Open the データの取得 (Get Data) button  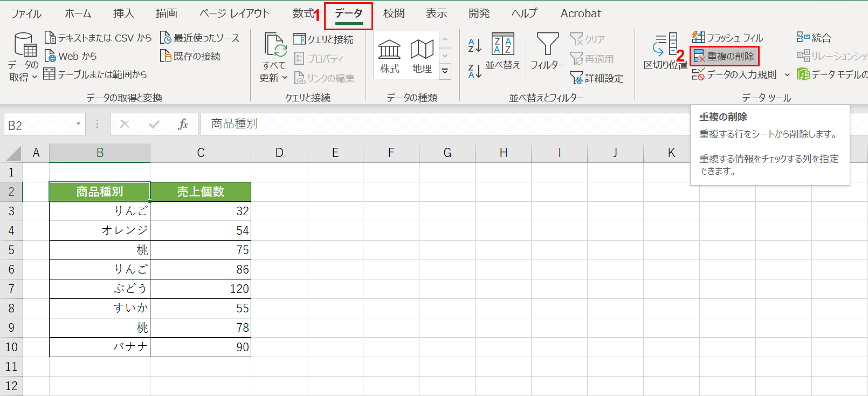pos(24,57)
